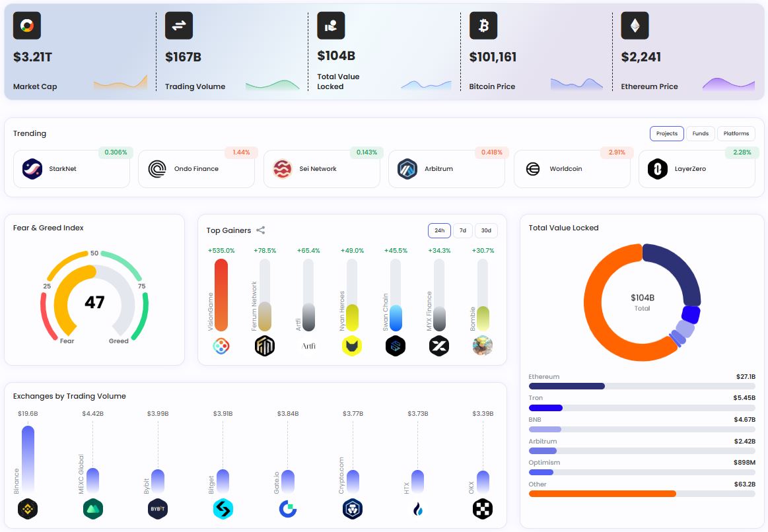Open the Crypto.com exchange logo
The image size is (768, 532).
[353, 509]
